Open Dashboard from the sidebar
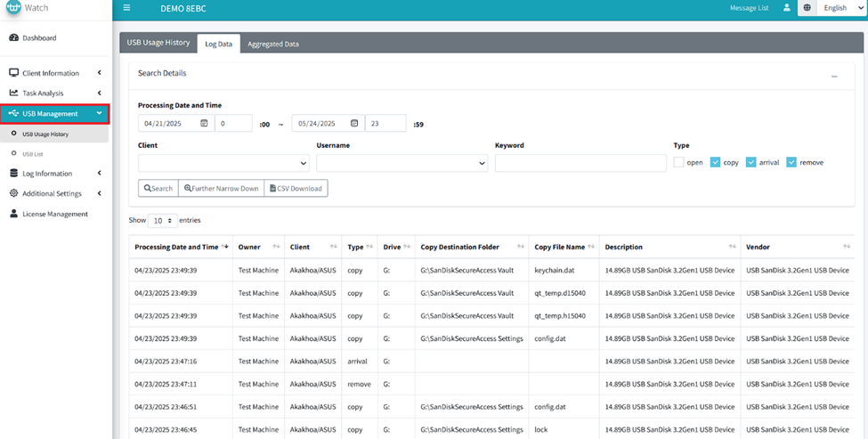 39,38
